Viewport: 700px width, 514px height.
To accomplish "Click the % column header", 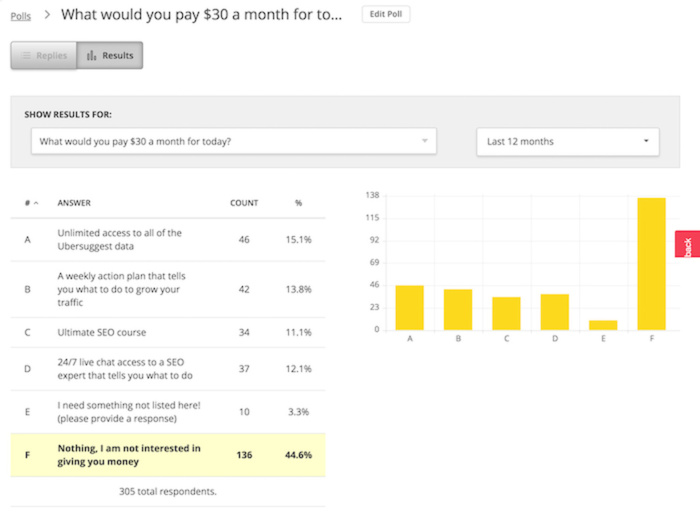I will [298, 203].
